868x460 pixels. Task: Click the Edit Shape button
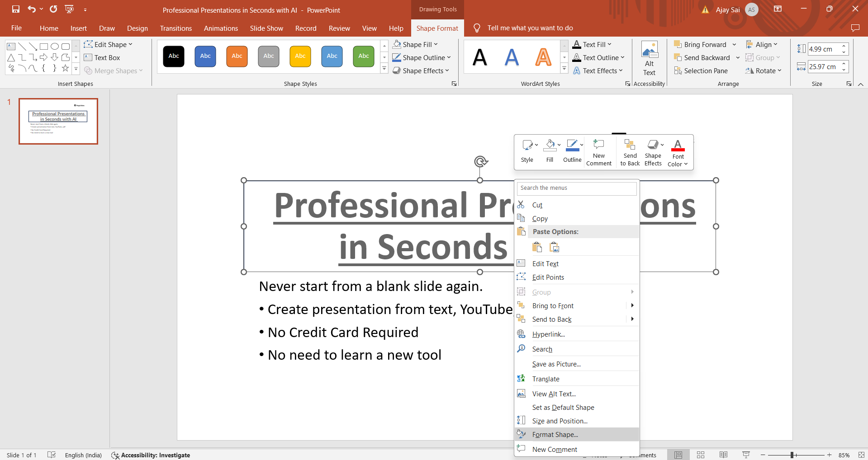pos(108,45)
